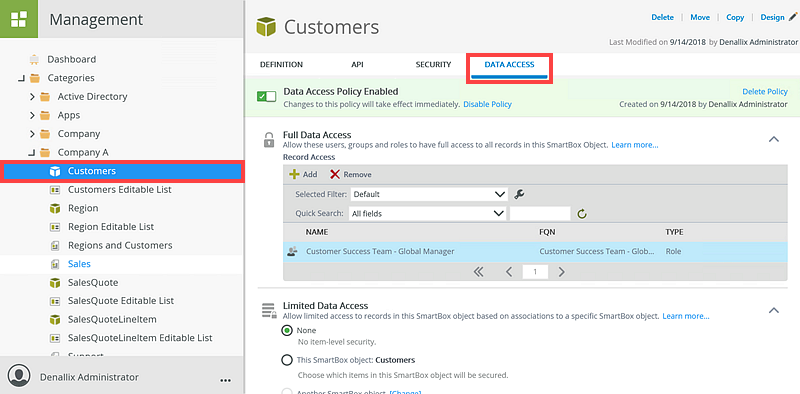The image size is (800, 394).
Task: Click the filter configuration wrench icon
Action: pos(519,194)
